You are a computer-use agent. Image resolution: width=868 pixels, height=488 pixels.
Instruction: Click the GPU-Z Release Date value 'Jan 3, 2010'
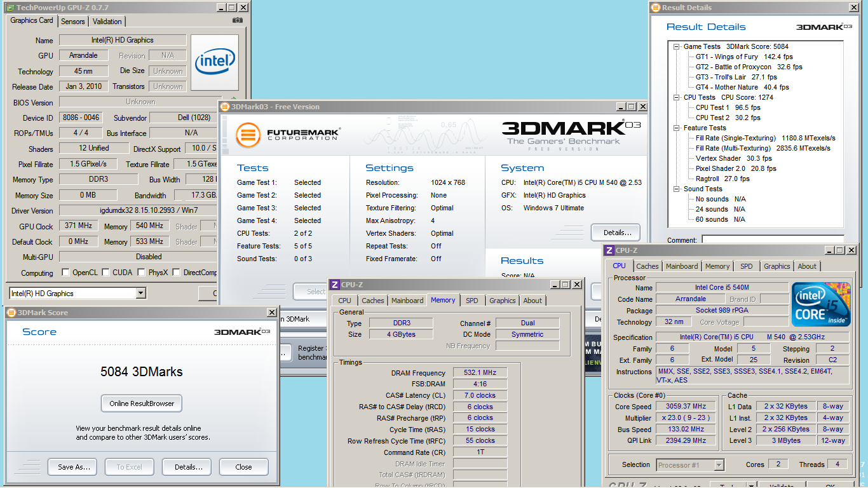(x=84, y=86)
